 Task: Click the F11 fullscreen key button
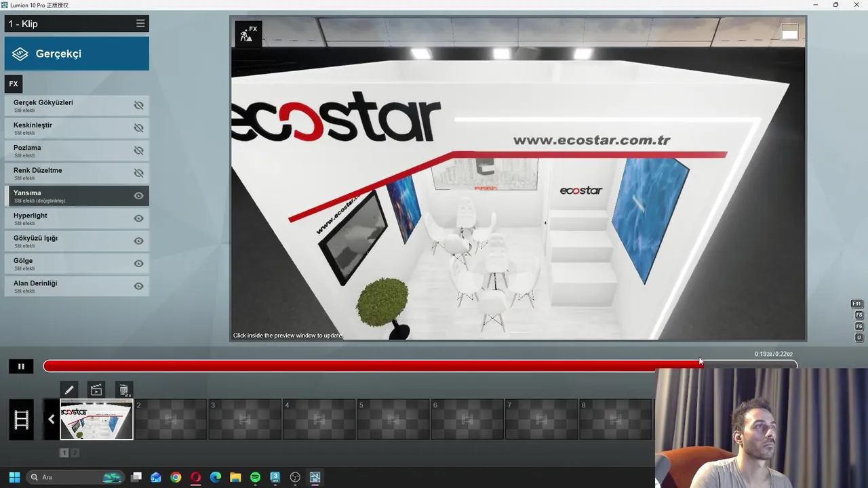[x=857, y=304]
